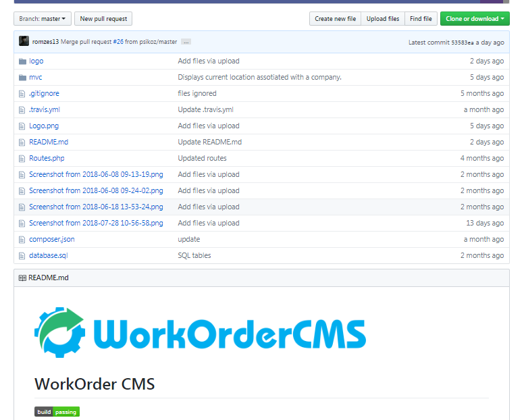
Task: Open the logo folder
Action: pos(36,61)
